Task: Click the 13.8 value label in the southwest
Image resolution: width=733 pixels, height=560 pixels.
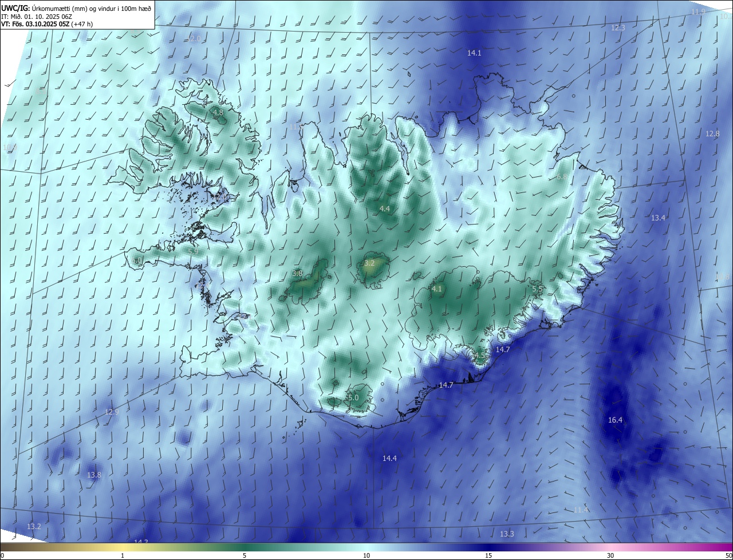Action: tap(94, 475)
